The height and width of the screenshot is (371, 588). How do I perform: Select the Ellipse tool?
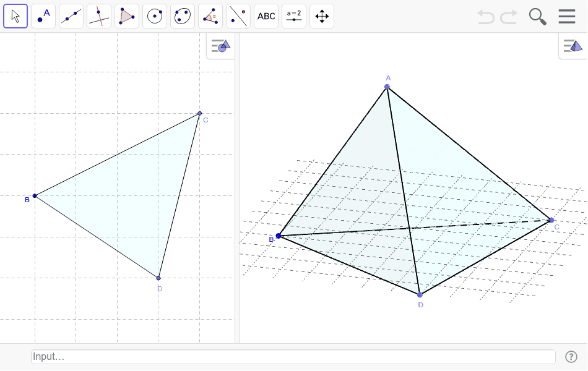(183, 16)
